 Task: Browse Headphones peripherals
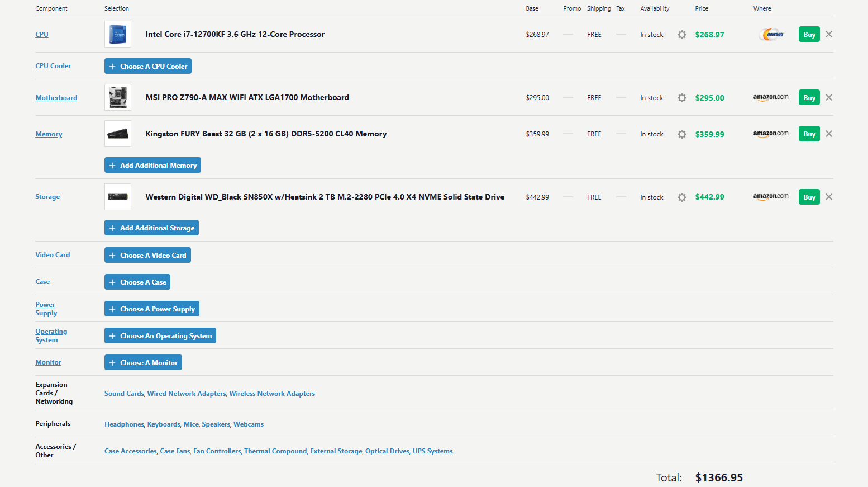tap(124, 424)
